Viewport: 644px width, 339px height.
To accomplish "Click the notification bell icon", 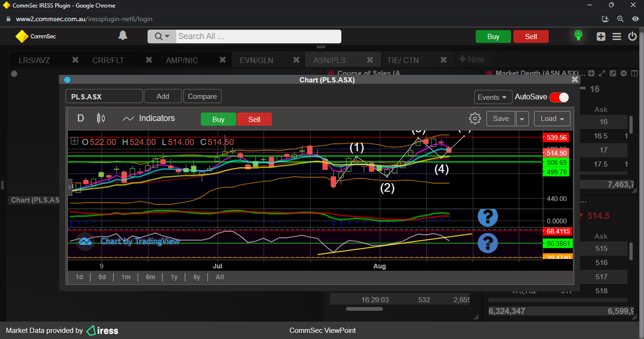I will [x=123, y=36].
